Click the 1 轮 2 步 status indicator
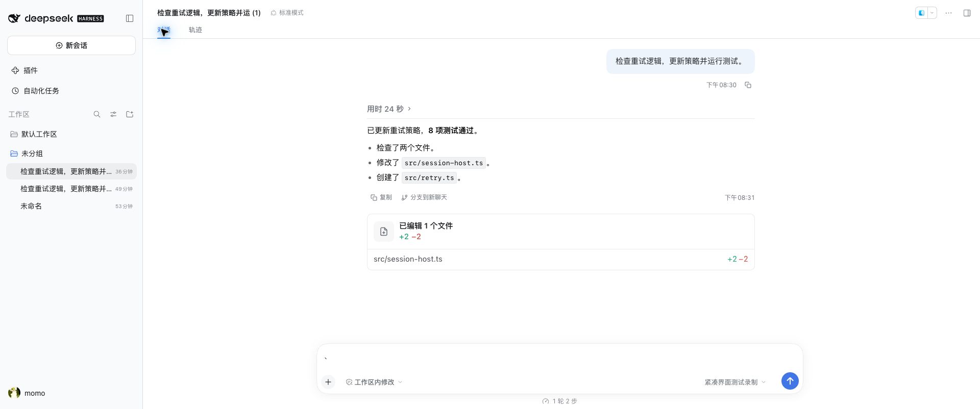This screenshot has height=409, width=980. pyautogui.click(x=560, y=401)
